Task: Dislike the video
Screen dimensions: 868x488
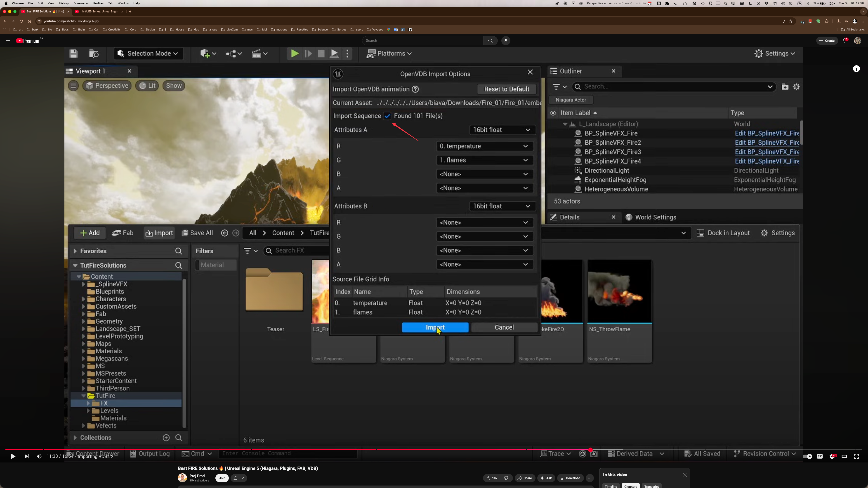Action: 506,478
